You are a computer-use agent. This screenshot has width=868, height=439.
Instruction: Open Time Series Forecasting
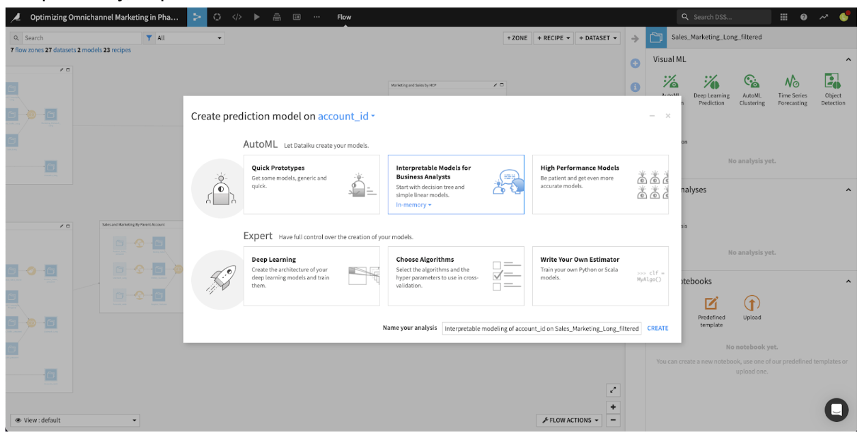[792, 82]
